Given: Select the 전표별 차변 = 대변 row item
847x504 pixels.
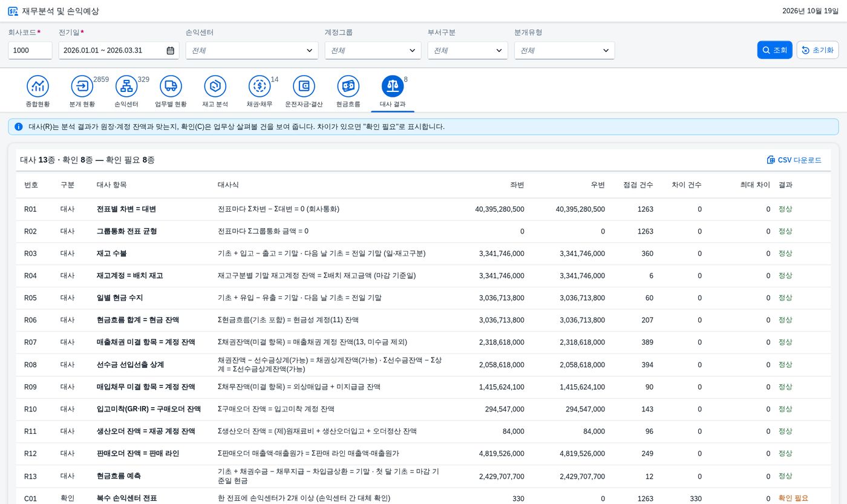Looking at the screenshot, I should (x=126, y=209).
